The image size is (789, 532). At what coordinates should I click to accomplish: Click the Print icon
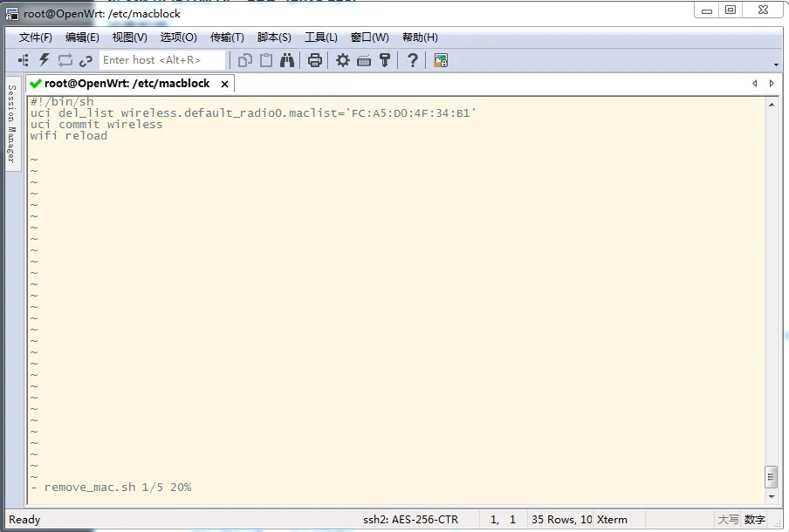click(x=315, y=60)
